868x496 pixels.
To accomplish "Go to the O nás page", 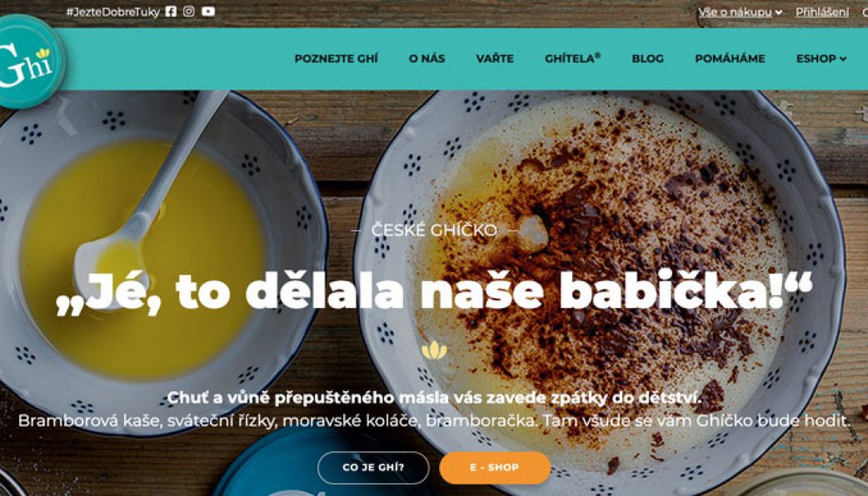I will [427, 58].
